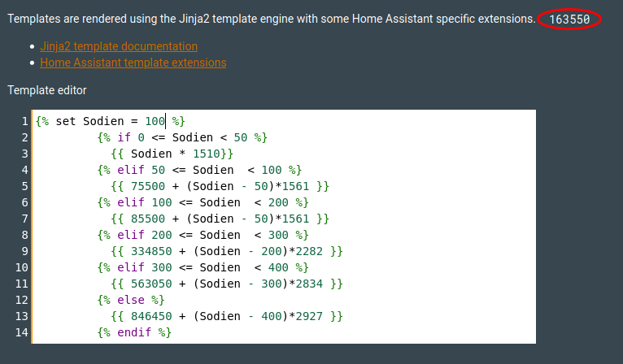Click line '{{ 75500 + (Sodien - 50)*1561 }}'
Screen dimensions: 623x364
point(220,186)
